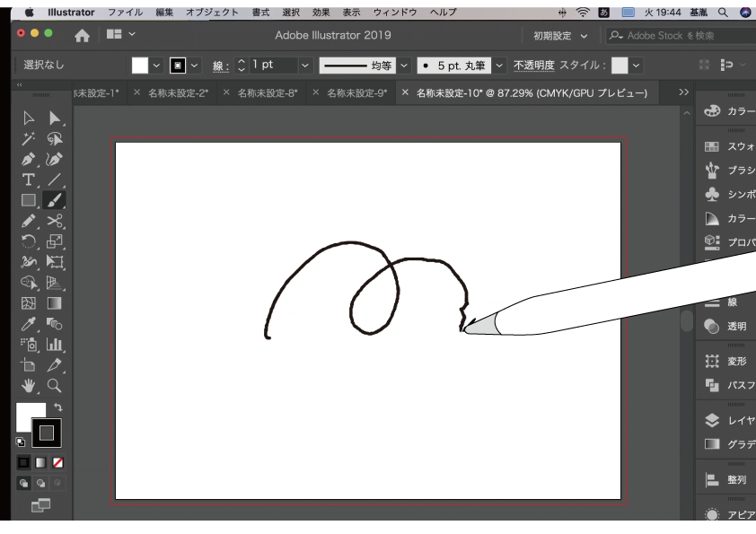Open the stroke weight 1 pt dropdown
Screen dimensions: 756x534
point(305,66)
